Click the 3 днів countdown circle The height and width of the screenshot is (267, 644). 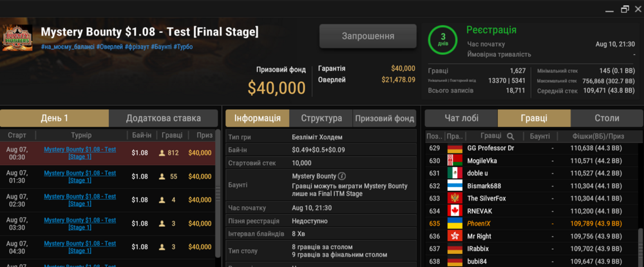pos(443,39)
